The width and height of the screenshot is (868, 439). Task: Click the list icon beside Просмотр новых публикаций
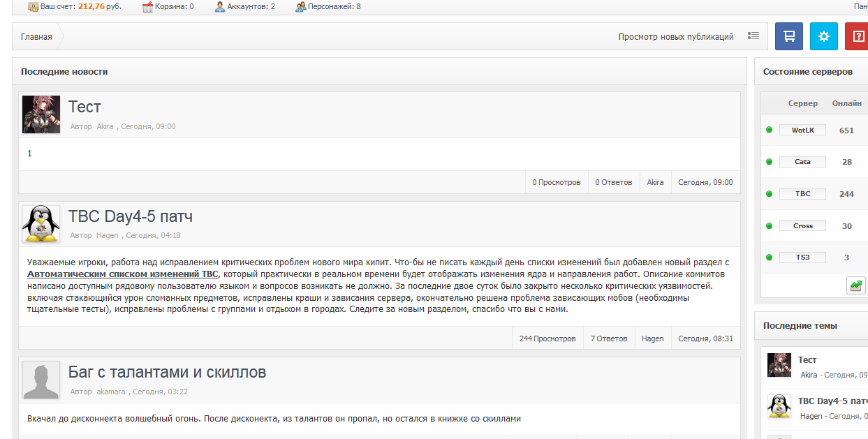pyautogui.click(x=753, y=36)
